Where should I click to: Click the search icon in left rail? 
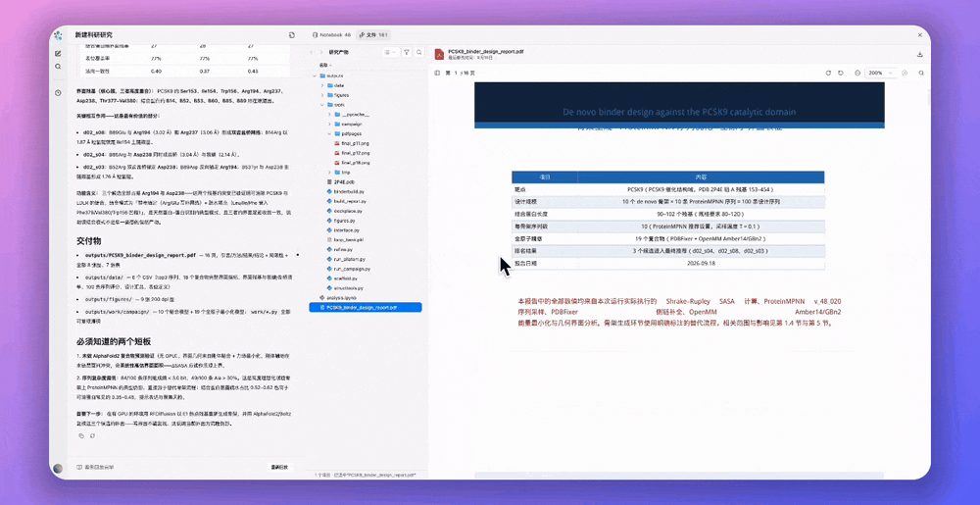click(58, 67)
